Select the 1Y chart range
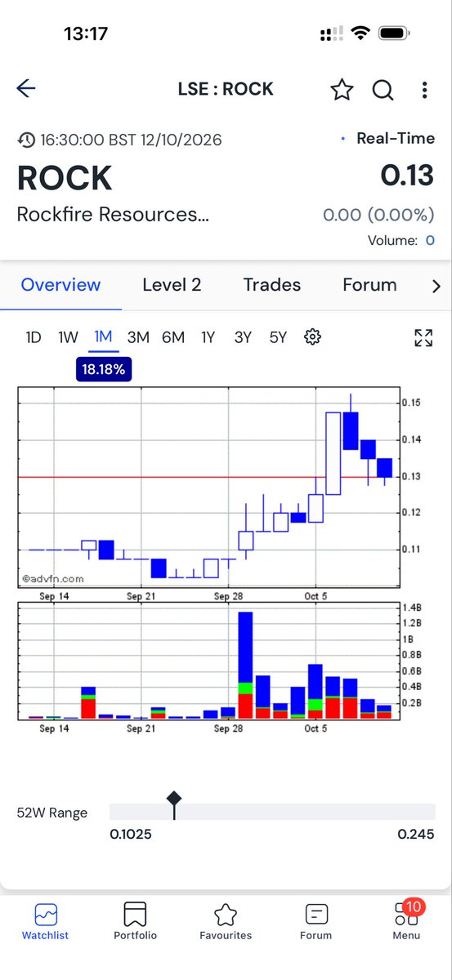The width and height of the screenshot is (452, 980). click(x=208, y=336)
